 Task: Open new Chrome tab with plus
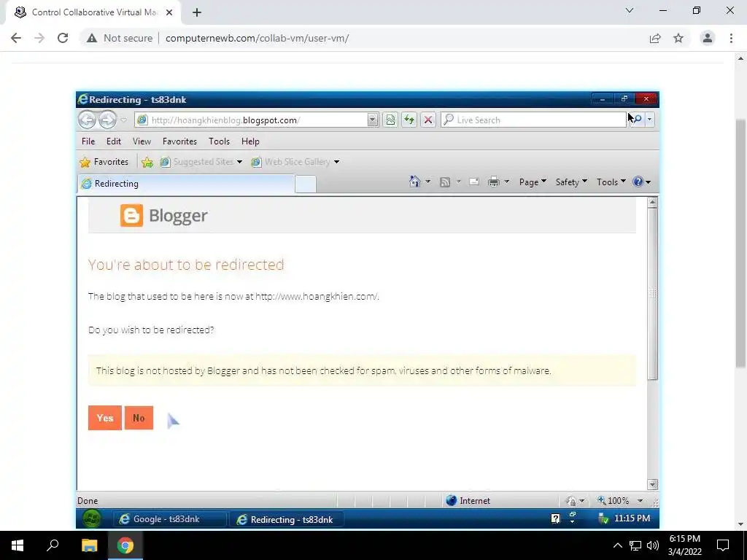coord(197,13)
